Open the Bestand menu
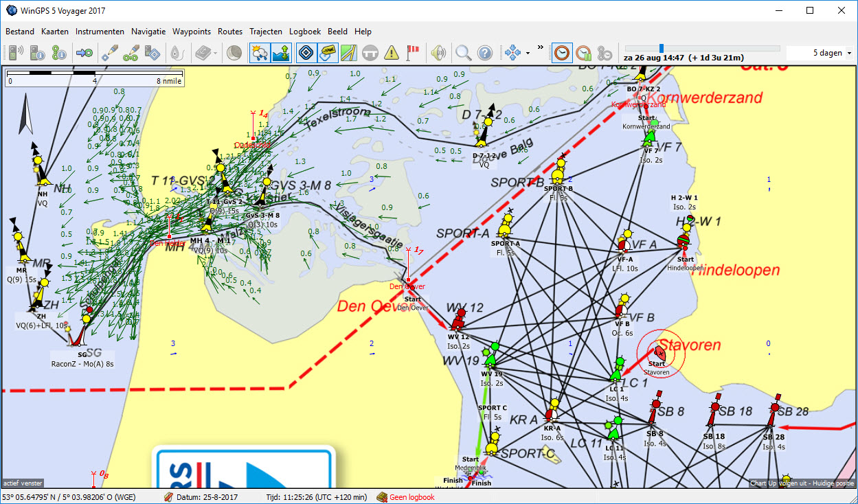This screenshot has height=504, width=858. pos(20,32)
